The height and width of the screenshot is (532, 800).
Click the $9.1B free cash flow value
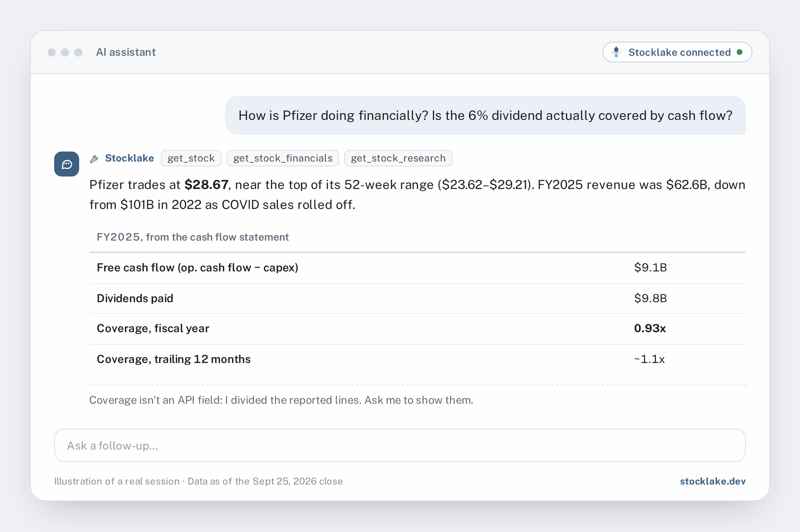[x=650, y=268]
